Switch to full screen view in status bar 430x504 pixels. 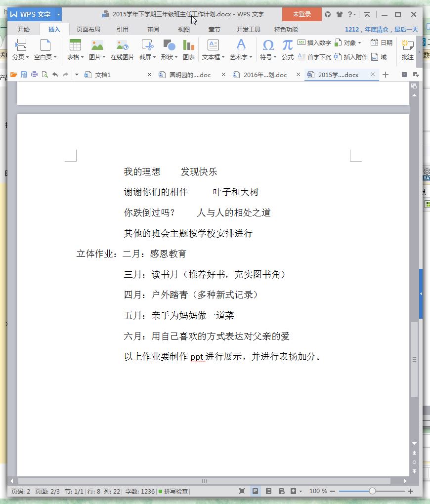click(x=242, y=491)
